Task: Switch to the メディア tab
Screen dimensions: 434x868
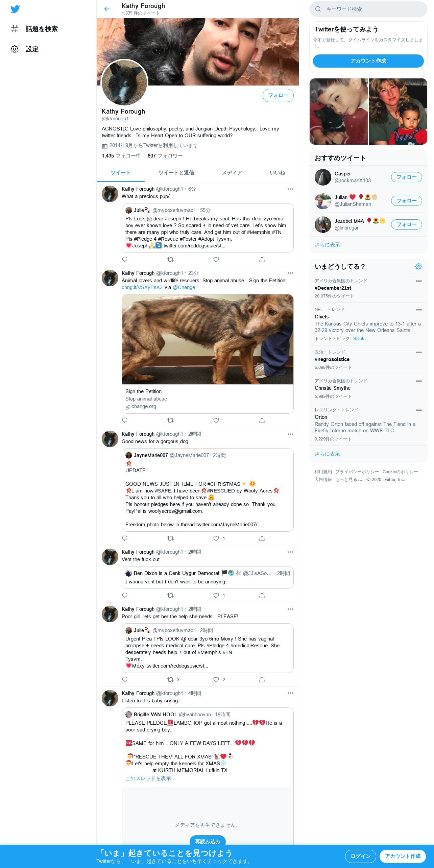Action: click(x=232, y=173)
